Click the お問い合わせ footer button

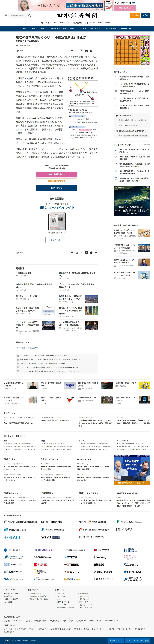pos(116,641)
